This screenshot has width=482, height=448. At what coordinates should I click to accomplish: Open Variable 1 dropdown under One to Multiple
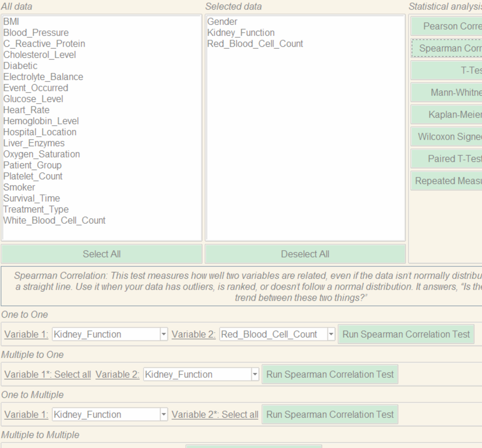pos(164,415)
